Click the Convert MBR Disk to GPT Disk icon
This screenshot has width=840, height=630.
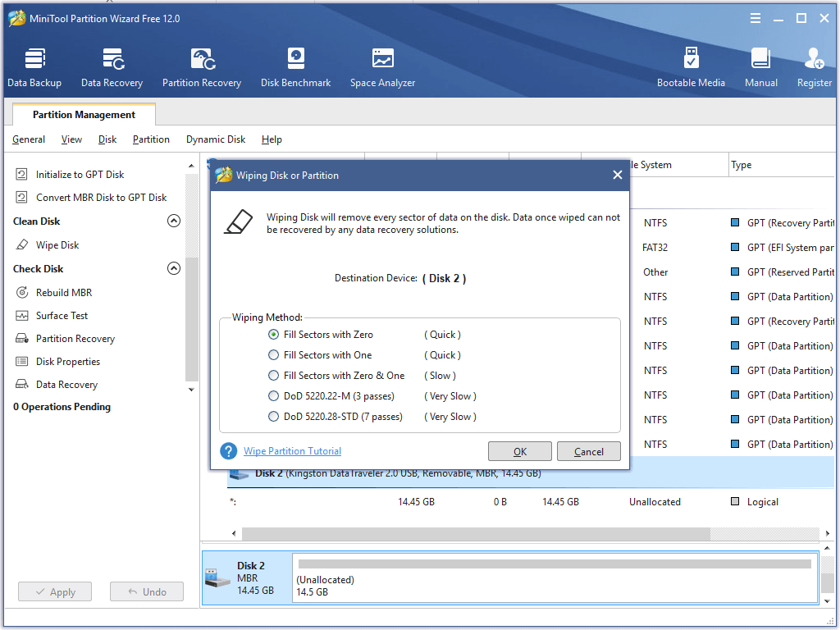click(x=22, y=197)
